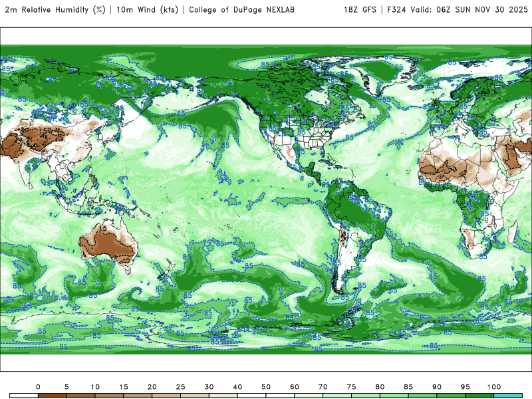
Task: Click the "2m Relative Humidity (%)" title text
Action: [55, 10]
